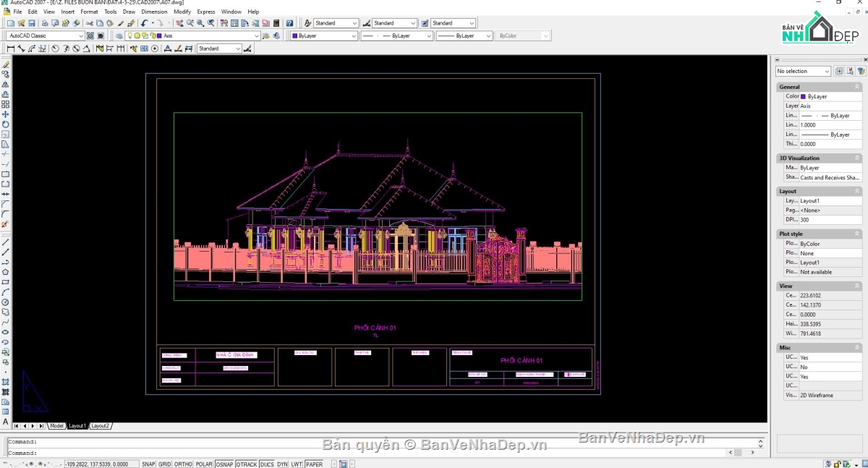Select the Multiline Text tool
The height and width of the screenshot is (468, 868).
6,422
